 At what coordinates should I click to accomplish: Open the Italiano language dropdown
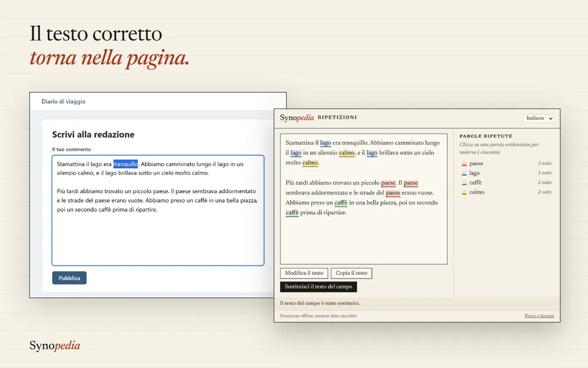(538, 118)
